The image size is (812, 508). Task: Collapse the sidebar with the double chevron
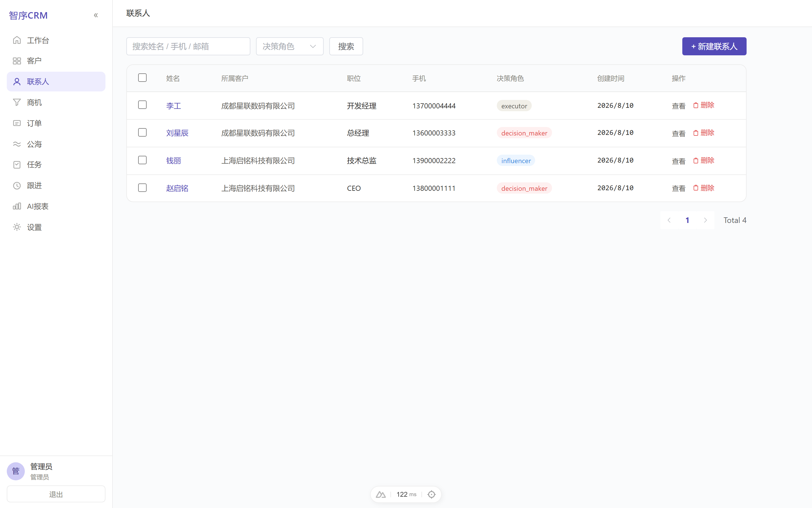[x=96, y=15]
